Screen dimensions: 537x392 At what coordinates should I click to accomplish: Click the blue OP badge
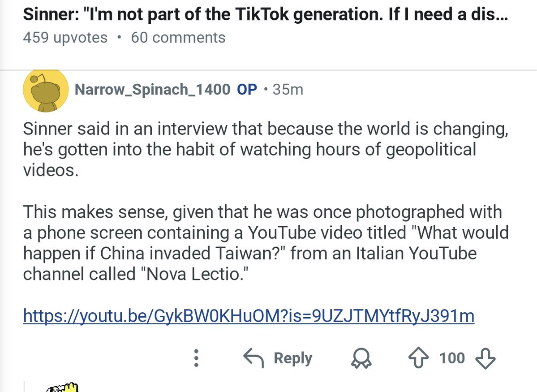[247, 90]
